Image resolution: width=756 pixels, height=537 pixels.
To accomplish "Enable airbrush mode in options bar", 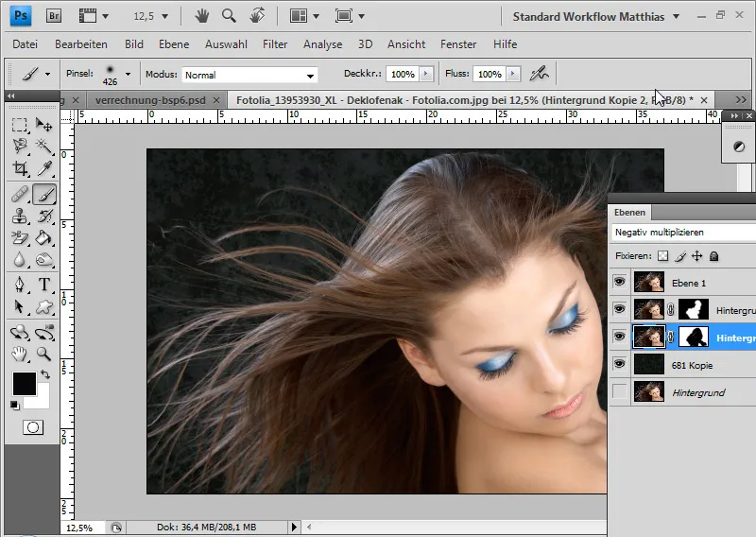I will 539,74.
